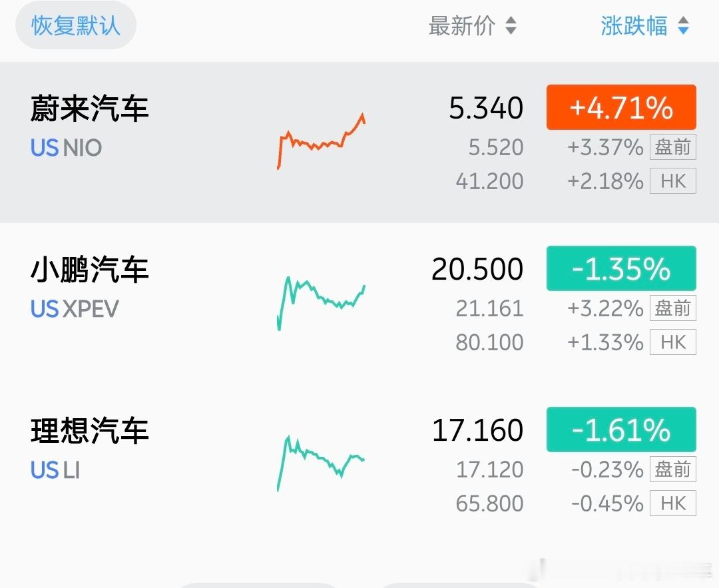Toggle the +4.71% change badge for 蔚来汽车

620,107
